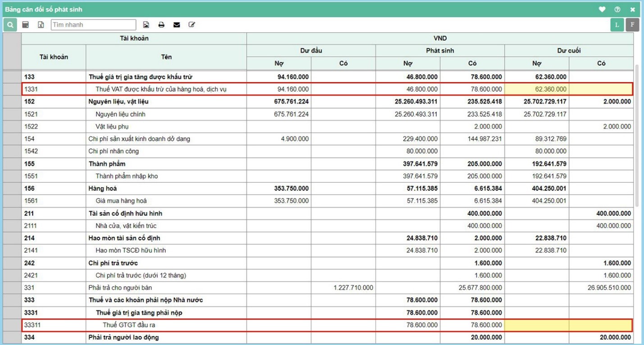Add to favorites with the heart icon
644x345 pixels.
point(602,9)
